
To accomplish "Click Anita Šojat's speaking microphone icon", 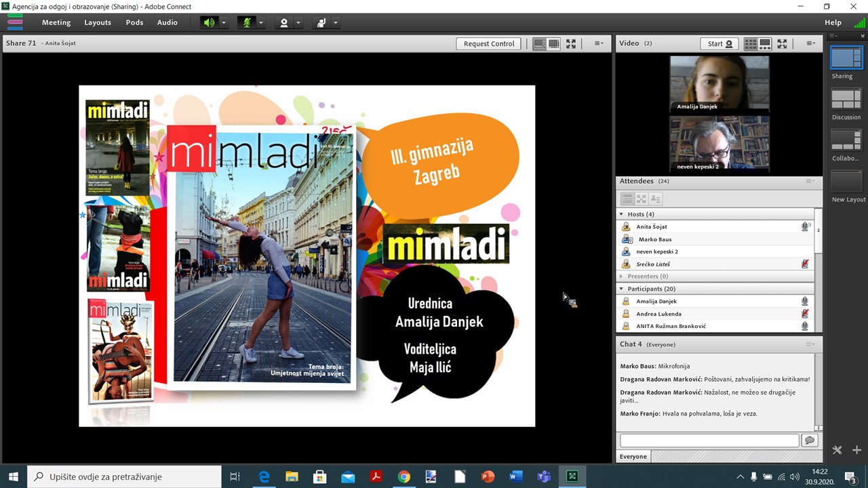I will click(x=805, y=227).
